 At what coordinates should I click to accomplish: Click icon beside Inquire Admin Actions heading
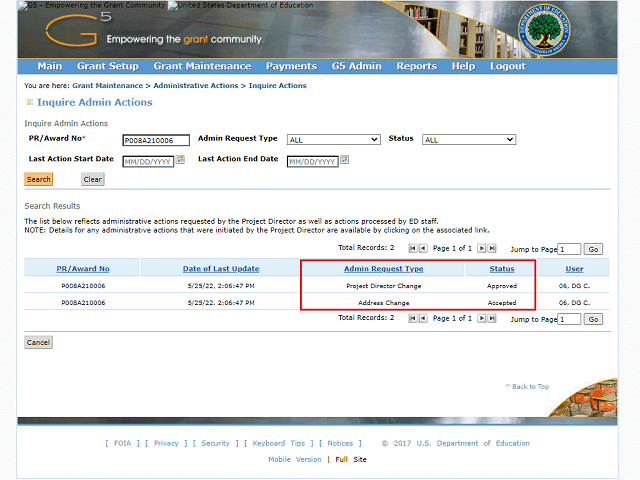(x=29, y=102)
